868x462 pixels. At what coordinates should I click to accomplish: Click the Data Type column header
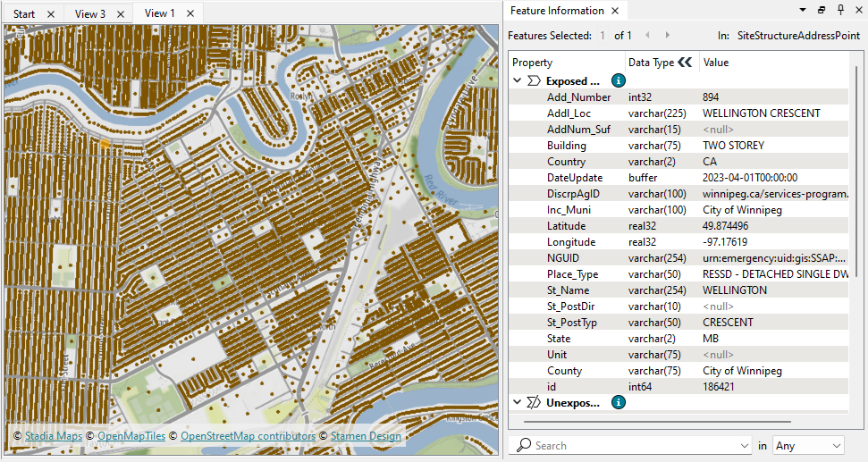tap(651, 63)
